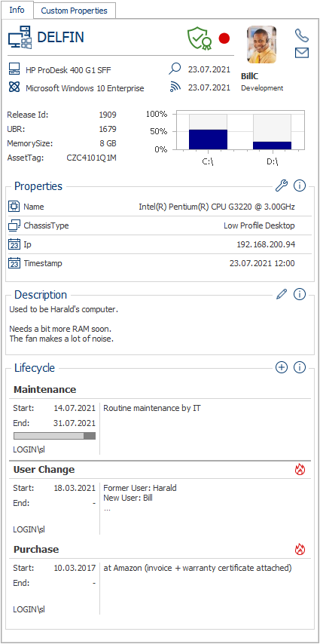The height and width of the screenshot is (644, 320).
Task: Click the Lifecycle info icon
Action: click(300, 367)
